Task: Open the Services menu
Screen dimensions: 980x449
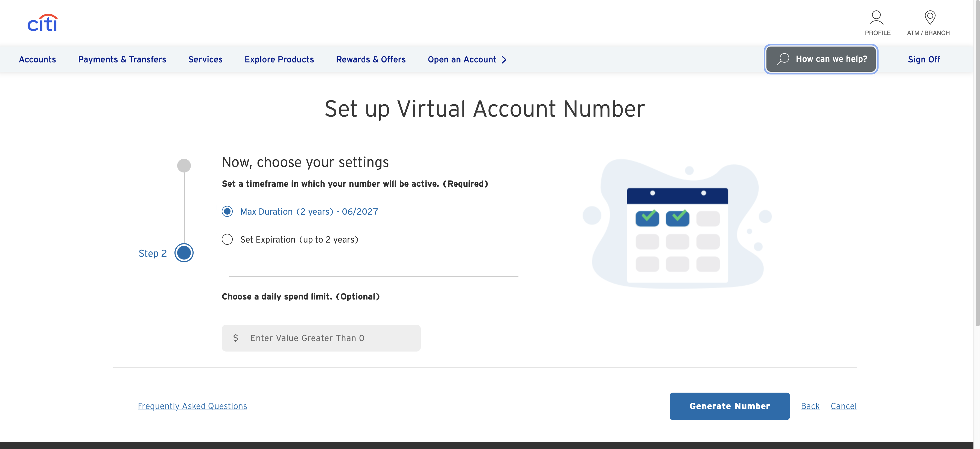Action: tap(205, 59)
